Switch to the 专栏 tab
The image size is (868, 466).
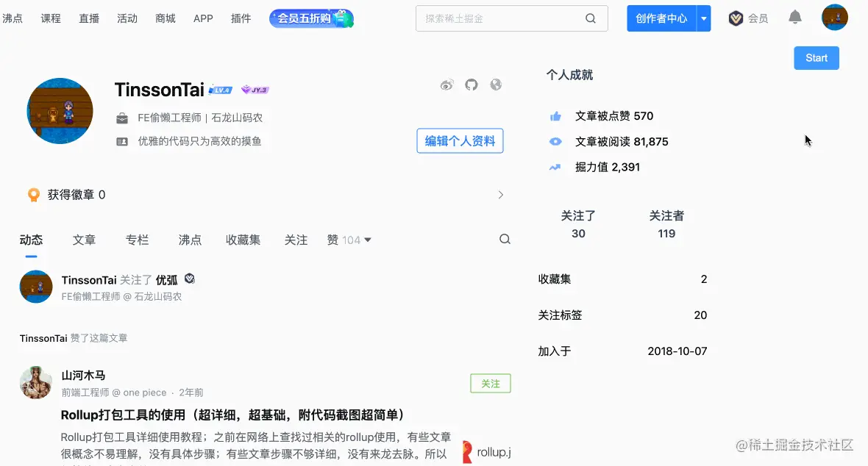click(x=138, y=240)
